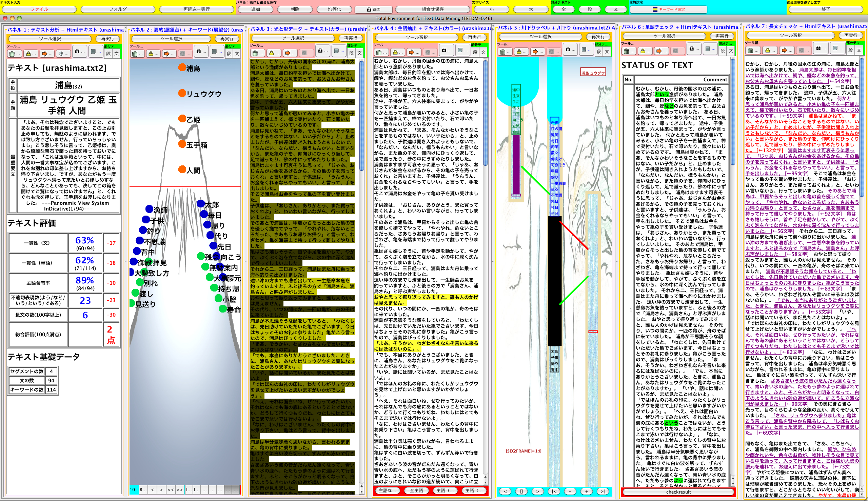Click the paperclip icon in Panel 1 toolbar
Image resolution: width=868 pixels, height=501 pixels.
pyautogui.click(x=63, y=54)
